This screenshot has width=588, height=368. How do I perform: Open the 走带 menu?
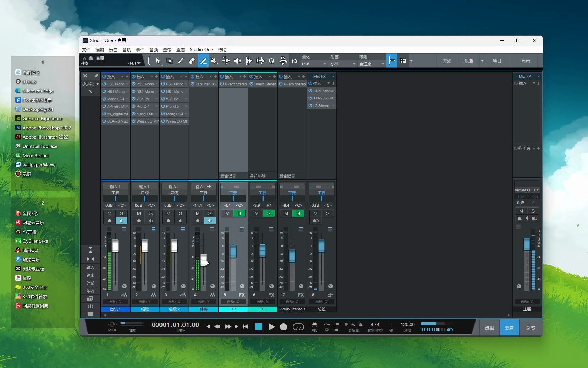point(167,50)
